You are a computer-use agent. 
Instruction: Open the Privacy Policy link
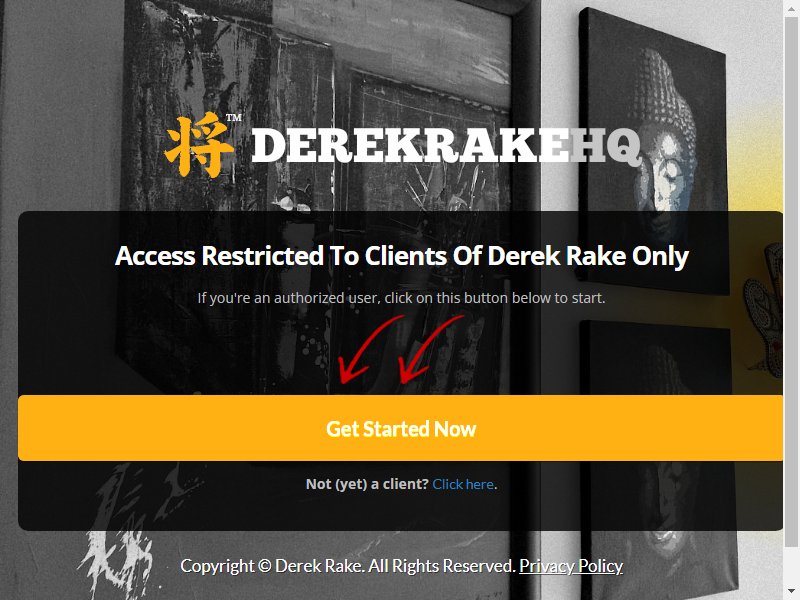(571, 566)
